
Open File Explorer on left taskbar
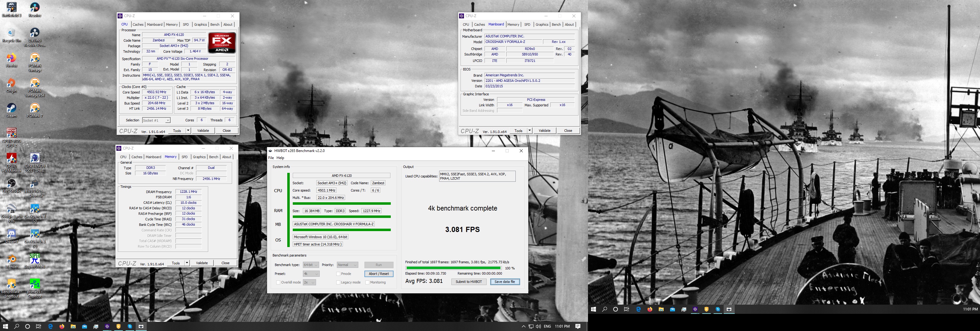point(73,326)
